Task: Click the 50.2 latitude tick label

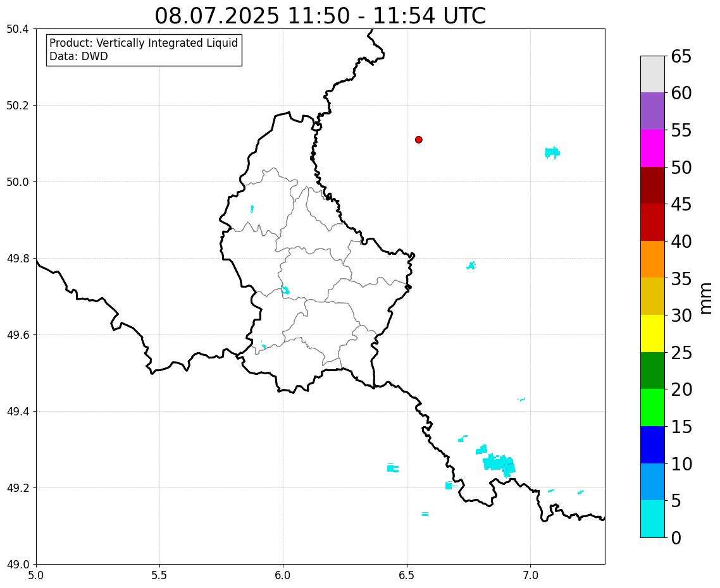Action: click(x=18, y=106)
